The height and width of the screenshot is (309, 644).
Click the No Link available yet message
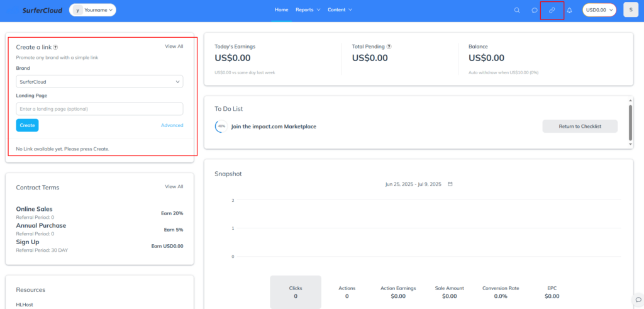coord(62,149)
